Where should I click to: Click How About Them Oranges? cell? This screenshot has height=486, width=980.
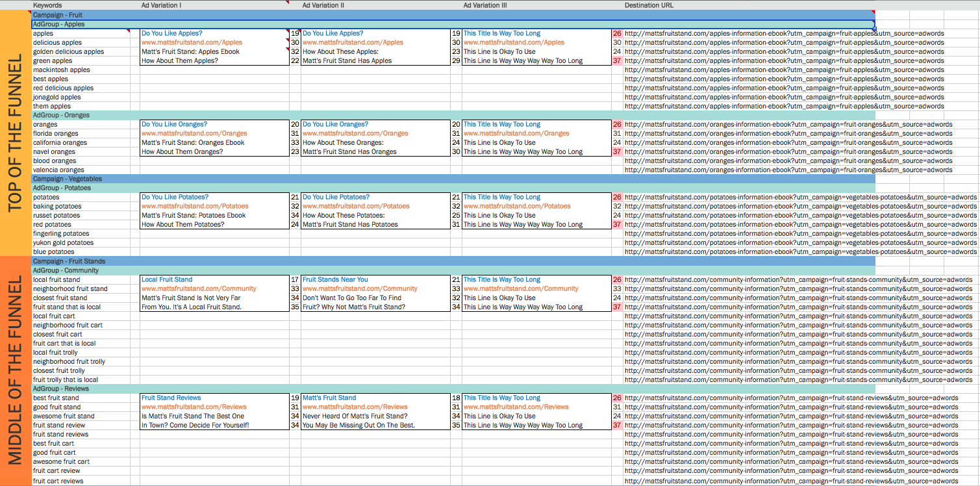click(x=214, y=151)
